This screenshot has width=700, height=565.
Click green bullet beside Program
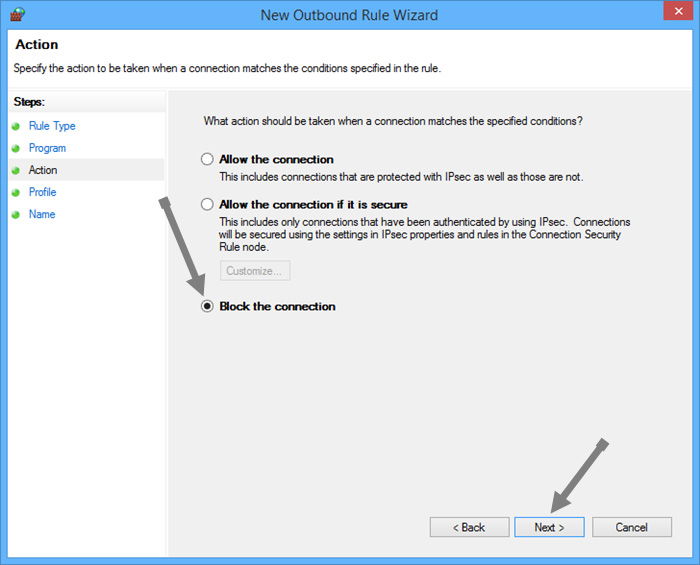point(16,148)
